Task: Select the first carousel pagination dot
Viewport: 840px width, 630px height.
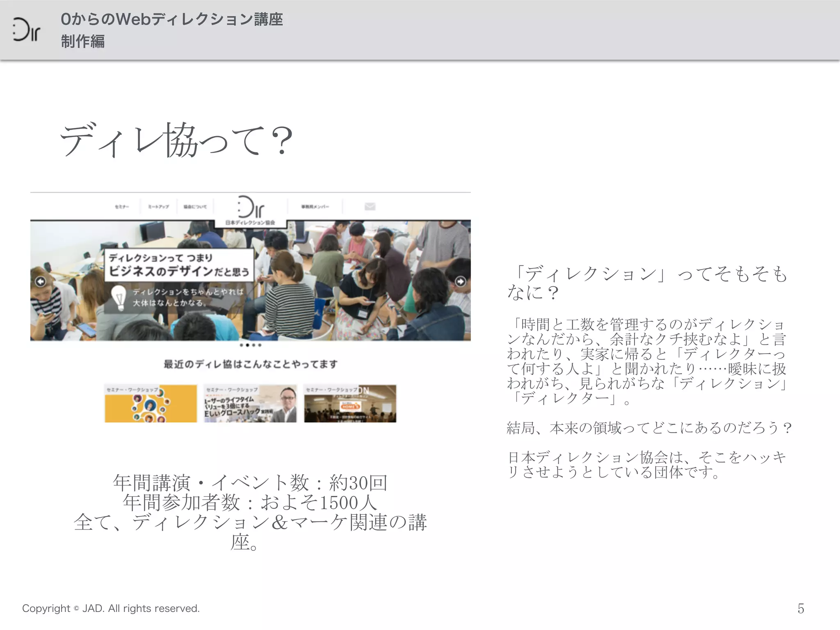Action: tap(242, 345)
